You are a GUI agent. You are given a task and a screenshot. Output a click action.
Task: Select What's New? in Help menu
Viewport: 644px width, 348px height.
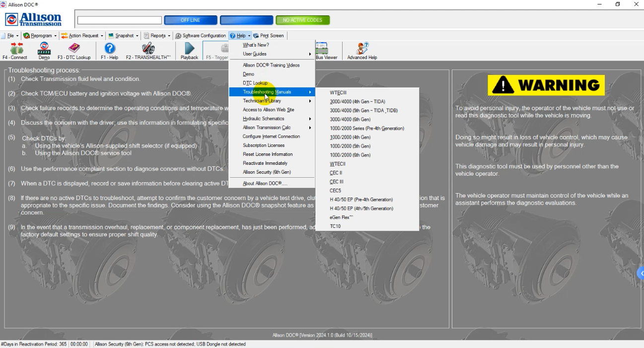[272, 45]
